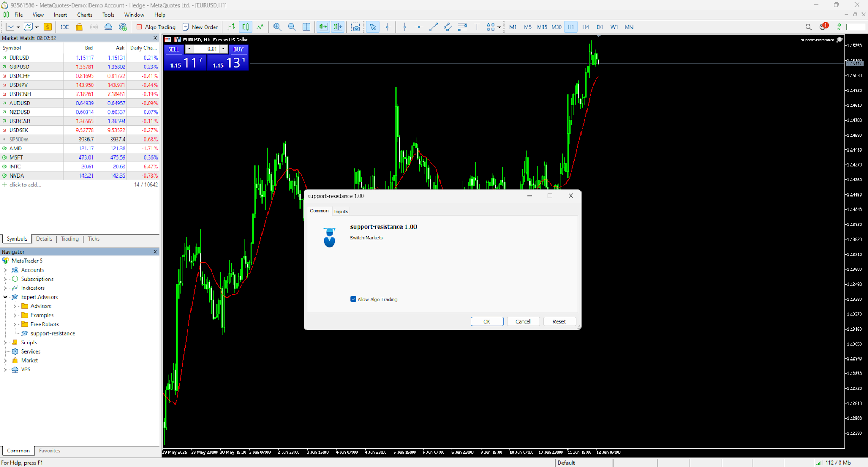Select the D1 timeframe
This screenshot has height=467, width=868.
pyautogui.click(x=599, y=27)
